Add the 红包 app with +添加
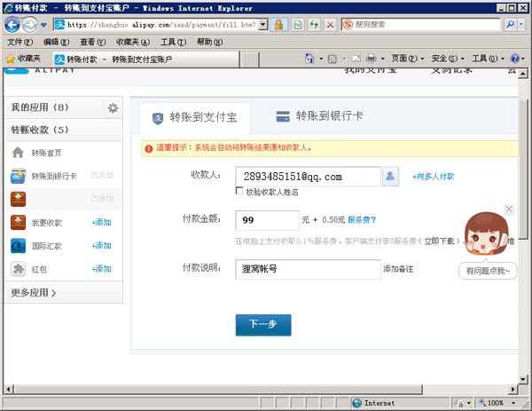This screenshot has height=411, width=532. 101,269
